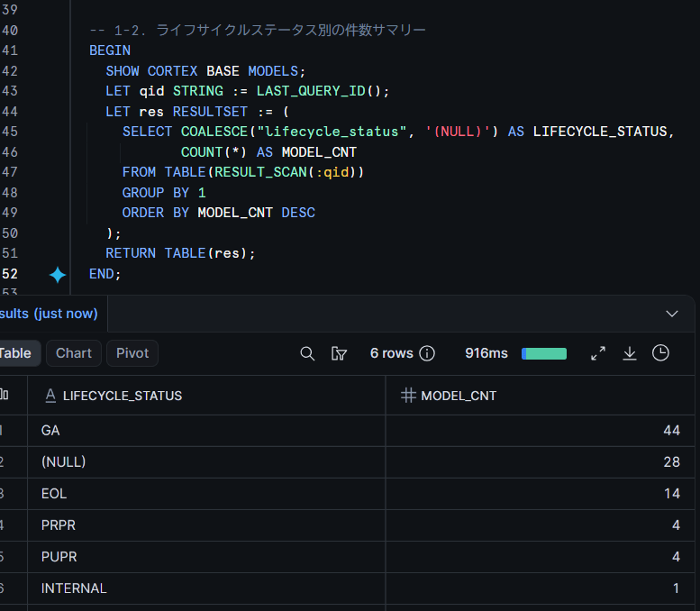The width and height of the screenshot is (700, 611).
Task: Place cursor on the END; line
Action: tap(105, 274)
